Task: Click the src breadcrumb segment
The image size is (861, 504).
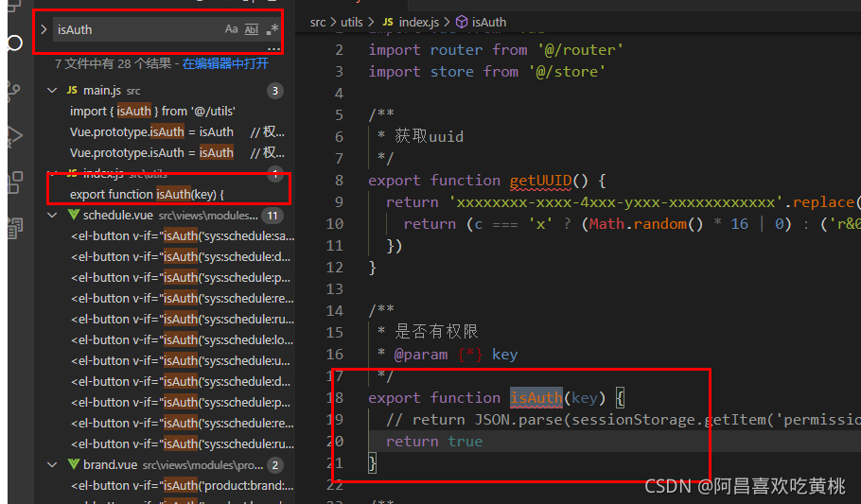Action: tap(317, 23)
